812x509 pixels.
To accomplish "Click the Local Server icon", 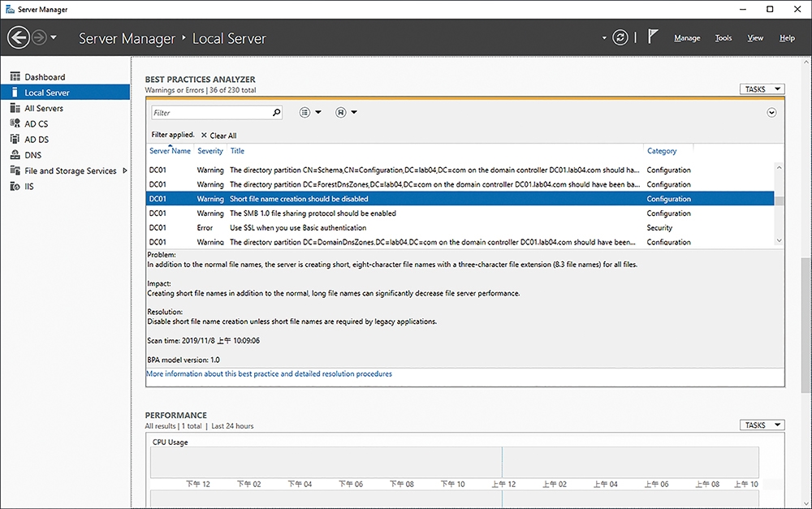I will coord(15,93).
